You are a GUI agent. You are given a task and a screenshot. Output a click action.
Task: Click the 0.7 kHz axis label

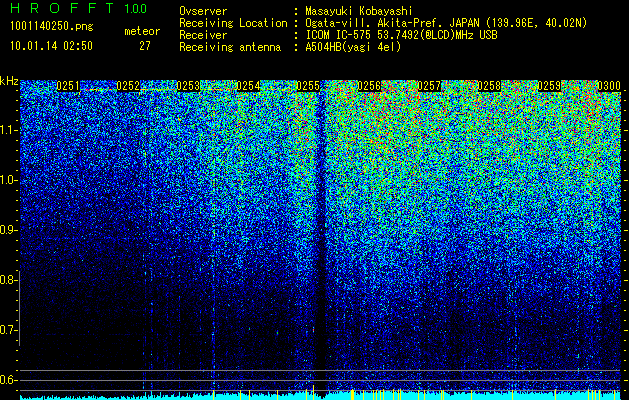[9, 330]
